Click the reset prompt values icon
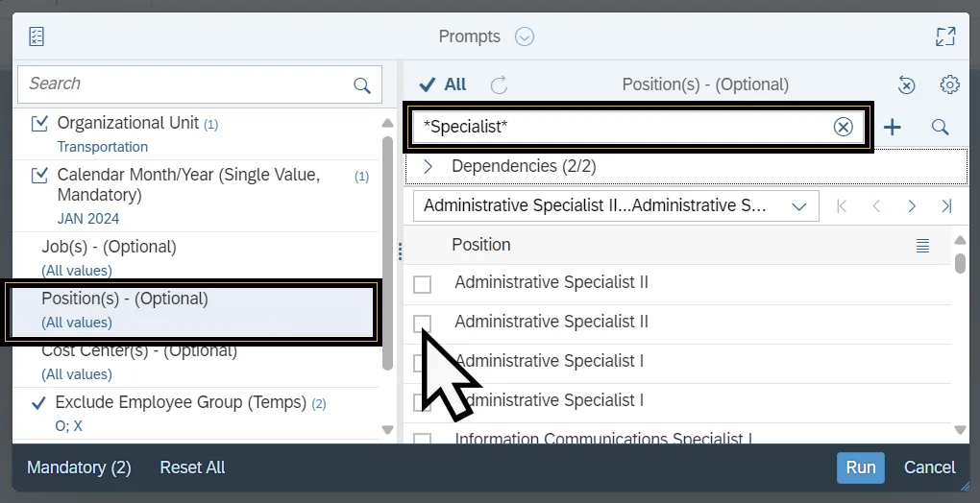Image resolution: width=980 pixels, height=503 pixels. (906, 84)
